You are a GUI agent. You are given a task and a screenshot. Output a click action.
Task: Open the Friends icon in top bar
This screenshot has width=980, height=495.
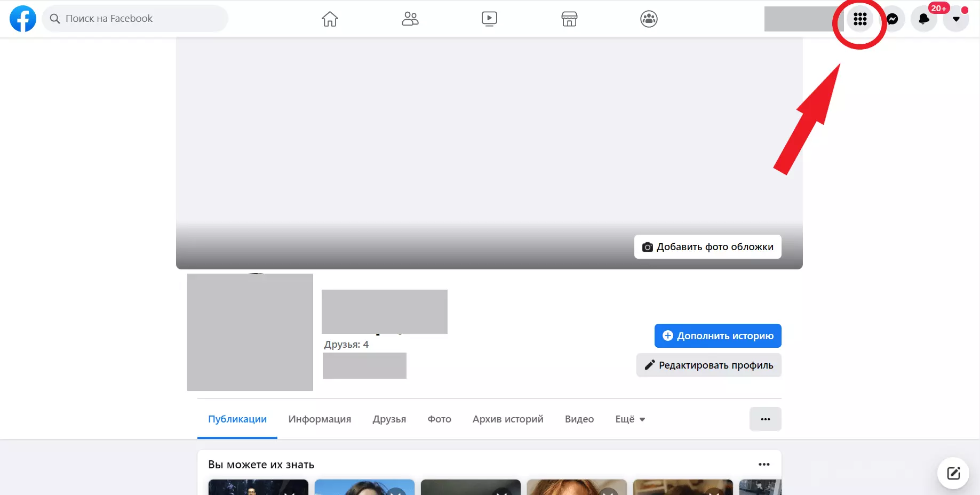pyautogui.click(x=410, y=19)
